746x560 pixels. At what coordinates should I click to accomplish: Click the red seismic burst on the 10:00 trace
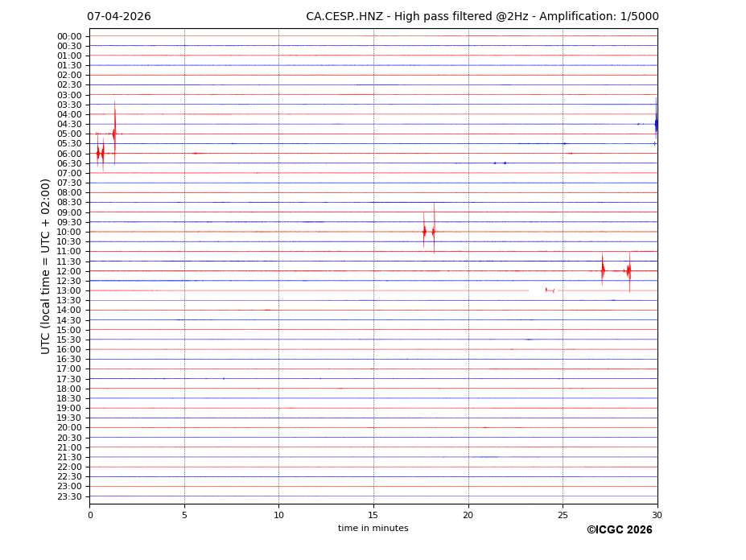click(425, 232)
